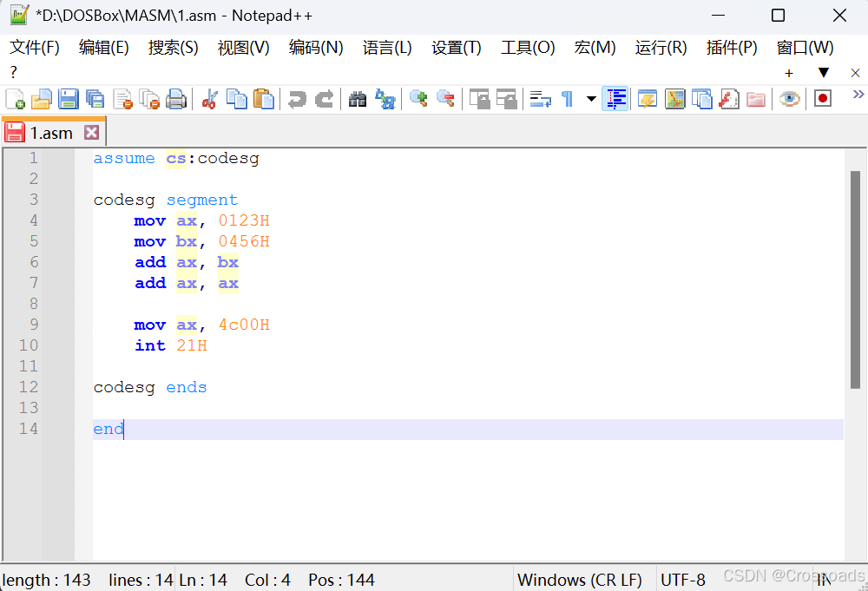Toggle the indent guide button
Viewport: 868px width, 591px height.
click(615, 99)
